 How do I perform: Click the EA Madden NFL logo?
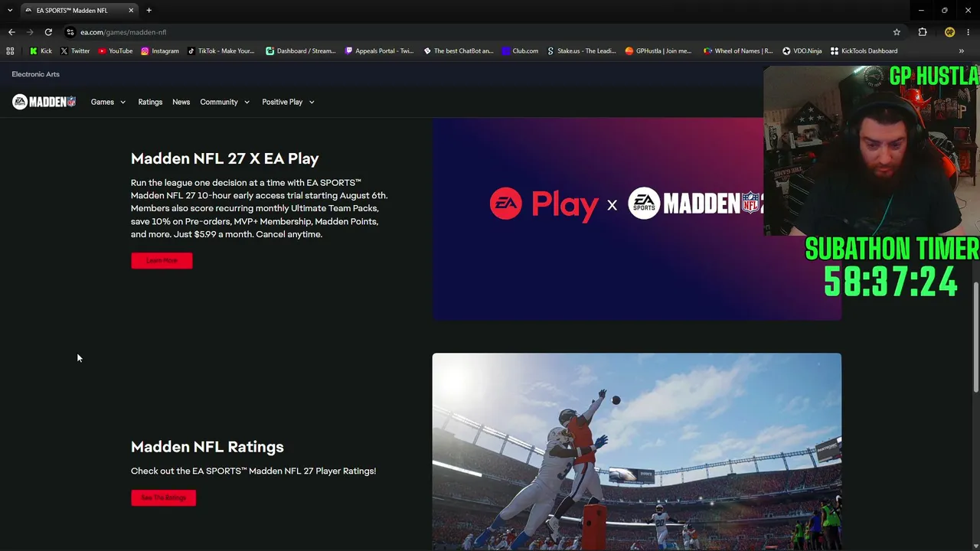tap(44, 102)
